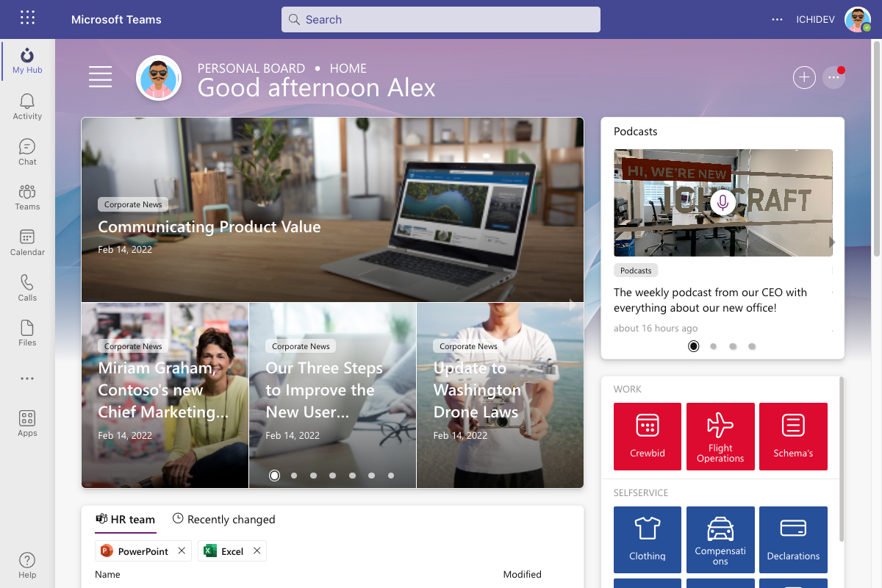Click the page's vertical scrollbar

(876, 147)
